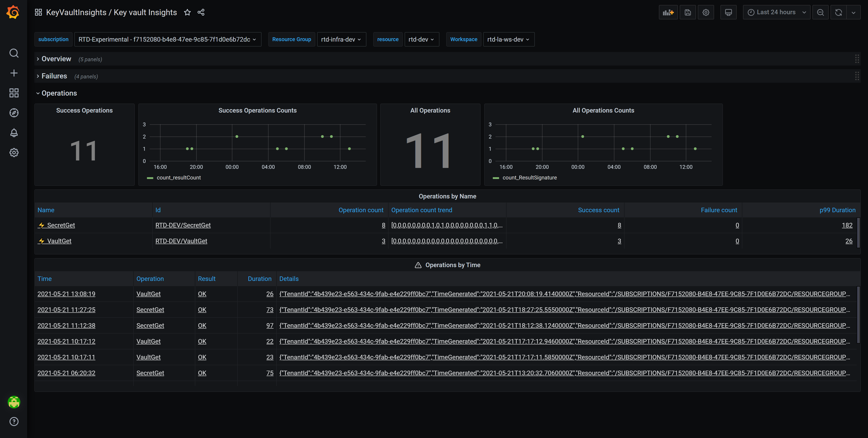The image size is (868, 438).
Task: Save dashboard using the disk icon
Action: (687, 12)
